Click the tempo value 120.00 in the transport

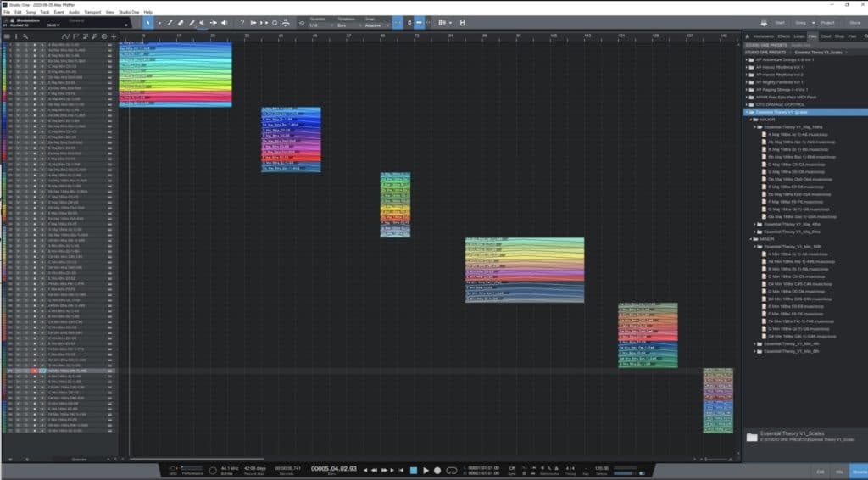click(x=601, y=468)
